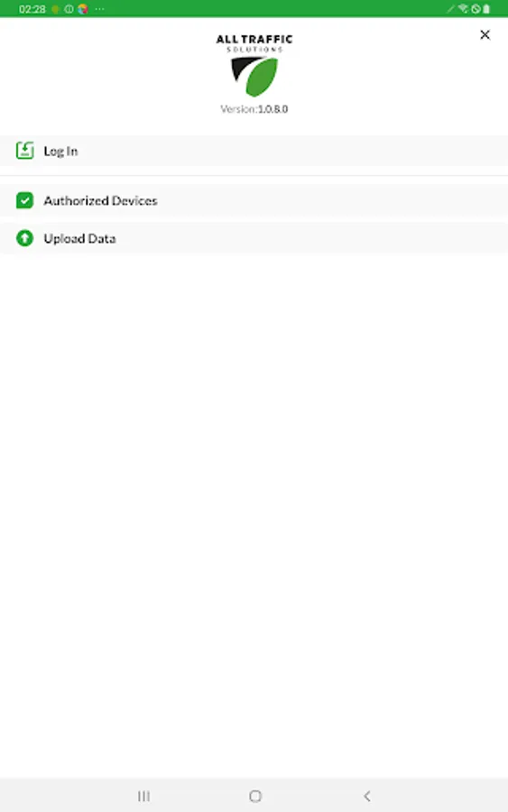Tap the colorful circle notification icon
The image size is (508, 812).
tap(83, 9)
